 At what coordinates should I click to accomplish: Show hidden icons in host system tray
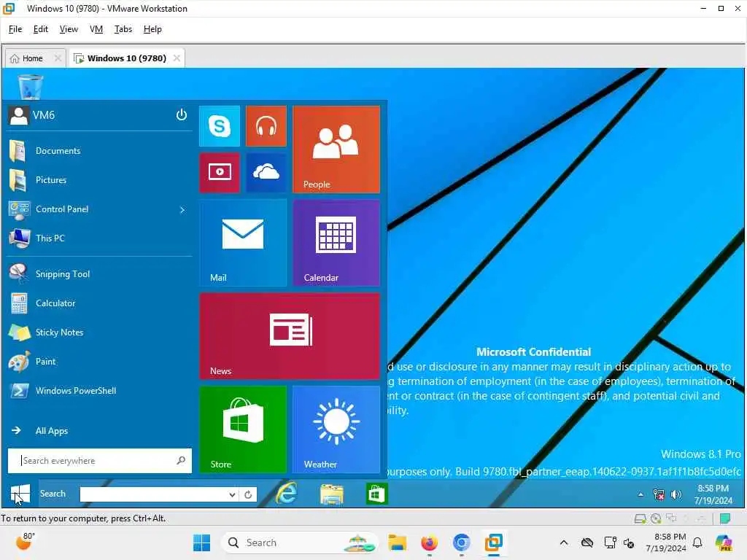(564, 542)
